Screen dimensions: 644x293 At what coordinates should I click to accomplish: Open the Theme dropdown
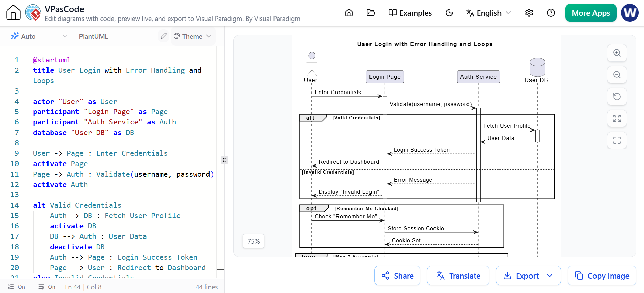193,36
